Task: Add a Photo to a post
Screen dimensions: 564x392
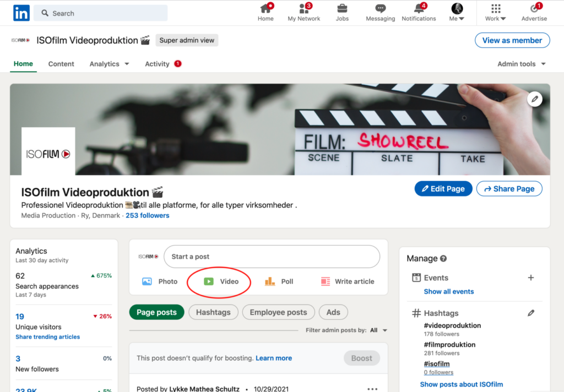Action: pos(160,281)
